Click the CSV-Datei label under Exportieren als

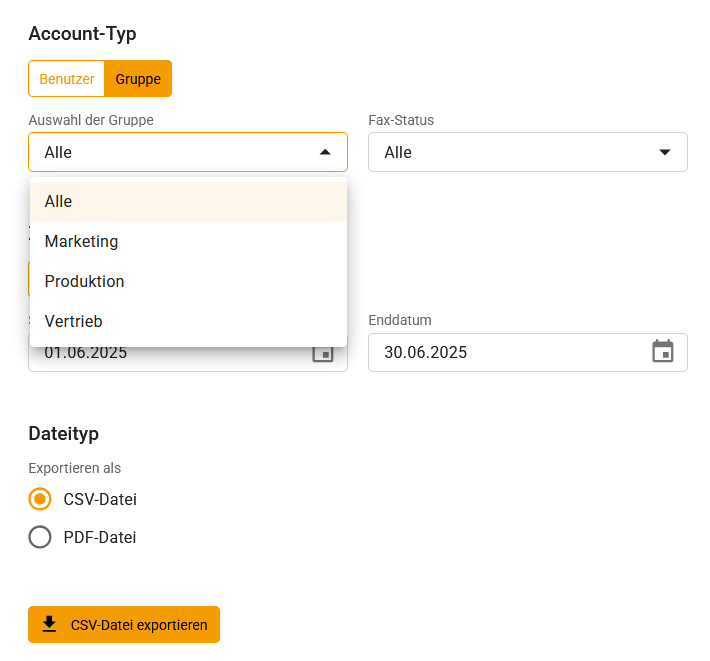coord(100,499)
